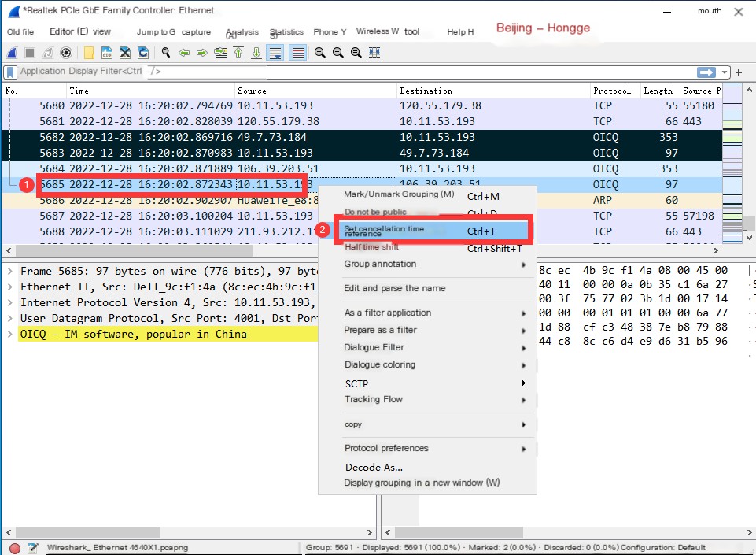Viewport: 756px width, 555px height.
Task: Save the capture file
Action: coord(106,53)
